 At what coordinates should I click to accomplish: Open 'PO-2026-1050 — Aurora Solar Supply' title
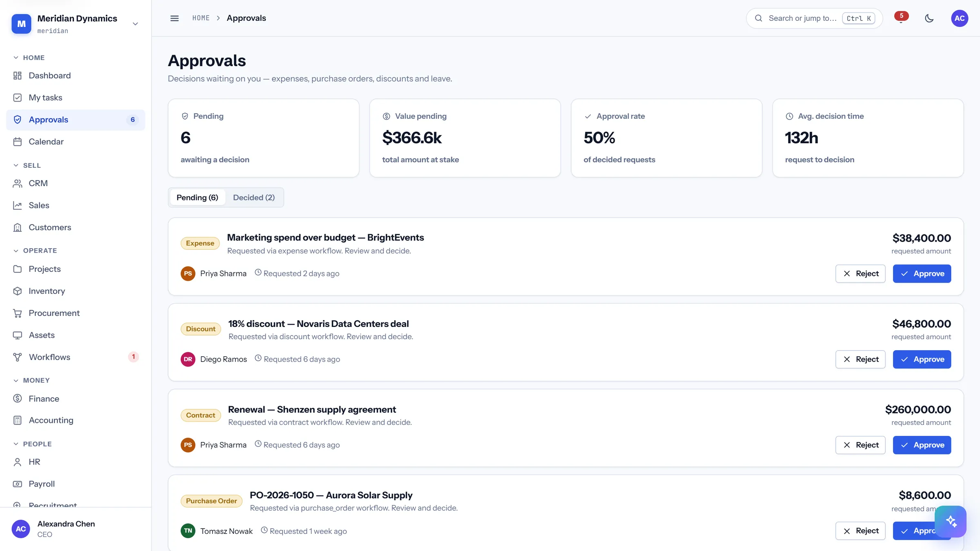click(x=331, y=495)
